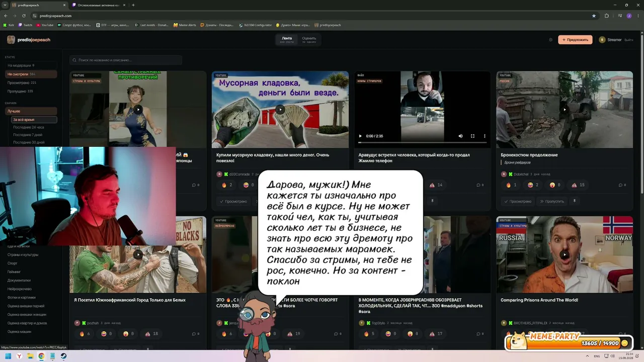Add poop reaction on South African town post
This screenshot has height=362, width=644.
151,334
